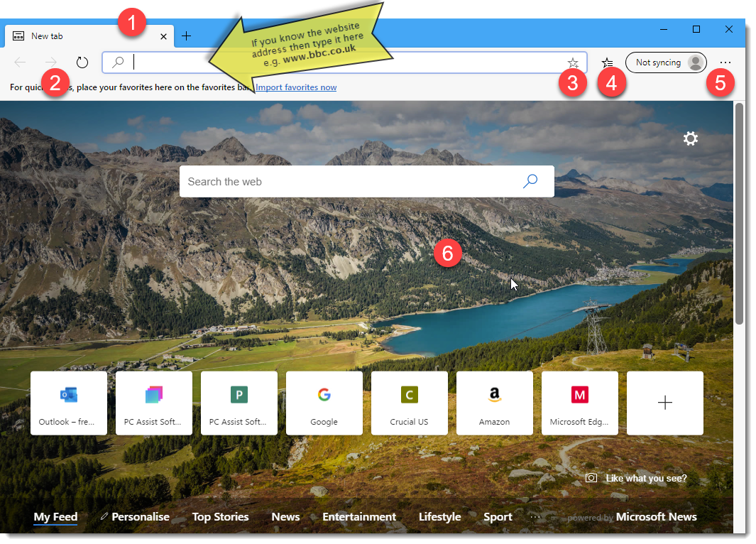Maximize the Edge browser window

[x=696, y=29]
